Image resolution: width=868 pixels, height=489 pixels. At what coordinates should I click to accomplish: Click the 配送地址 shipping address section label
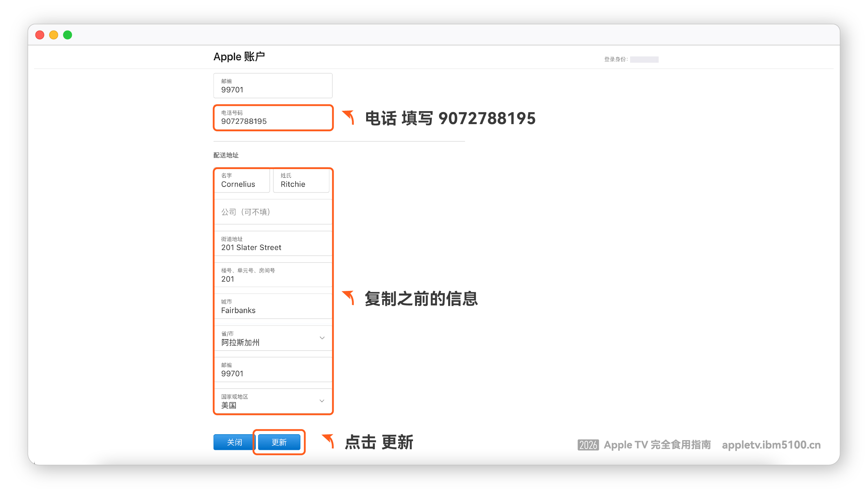226,155
